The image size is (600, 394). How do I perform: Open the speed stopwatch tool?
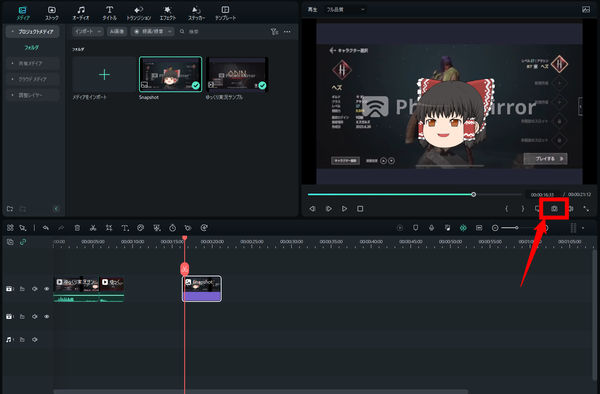pyautogui.click(x=173, y=228)
